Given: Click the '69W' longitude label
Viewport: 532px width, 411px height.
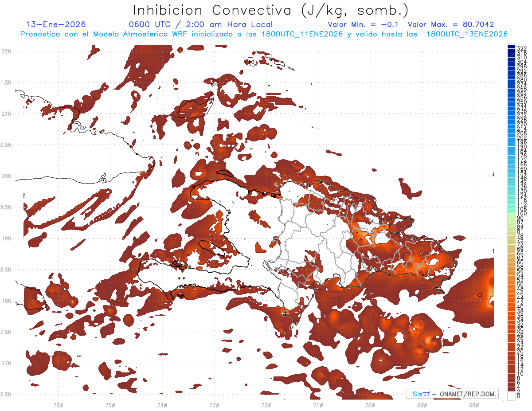Looking at the screenshot, I should (422, 405).
